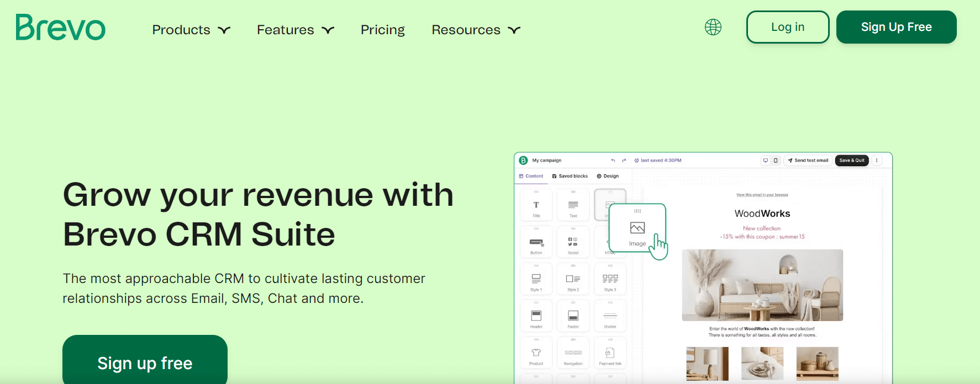
Task: Click the "last saved 4:30PM" status
Action: (658, 161)
